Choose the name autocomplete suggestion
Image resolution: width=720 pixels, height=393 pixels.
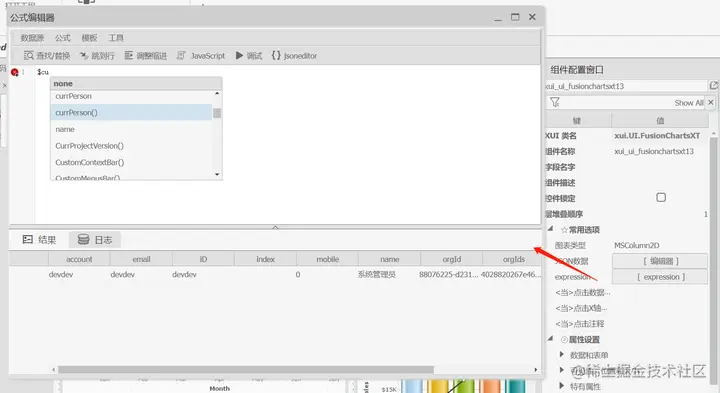[131, 129]
